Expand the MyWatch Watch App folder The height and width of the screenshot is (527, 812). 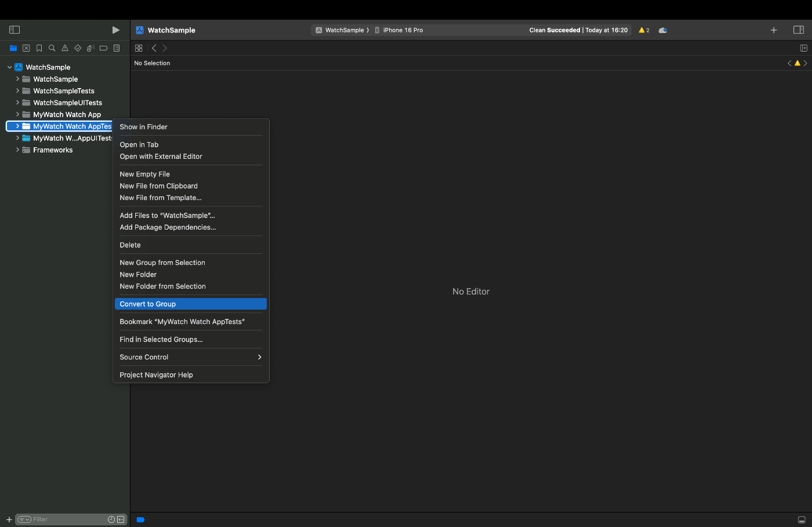tap(17, 114)
